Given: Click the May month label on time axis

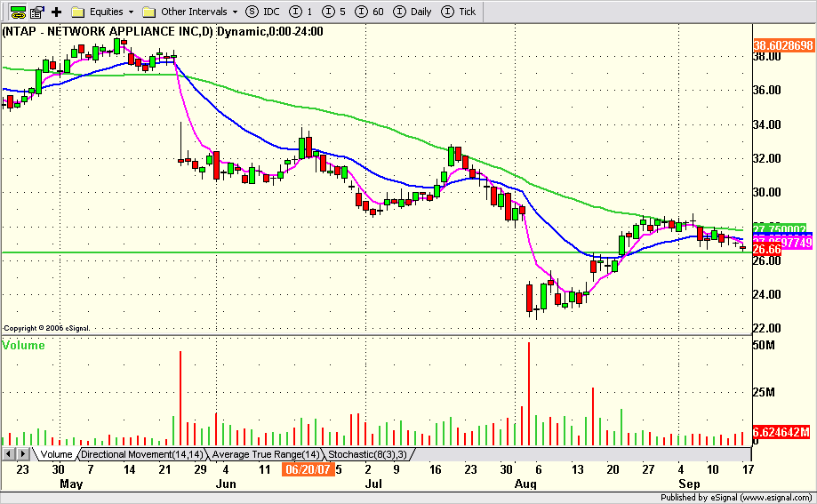Looking at the screenshot, I should (71, 484).
